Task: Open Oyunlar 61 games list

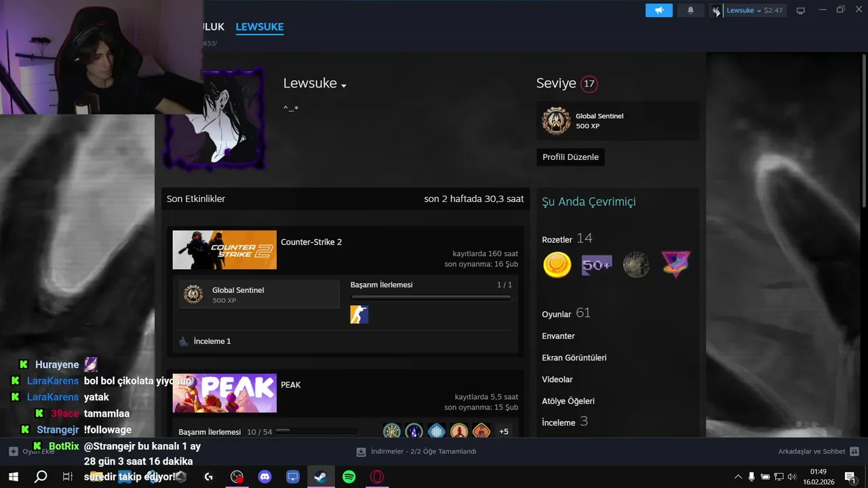Action: click(566, 313)
